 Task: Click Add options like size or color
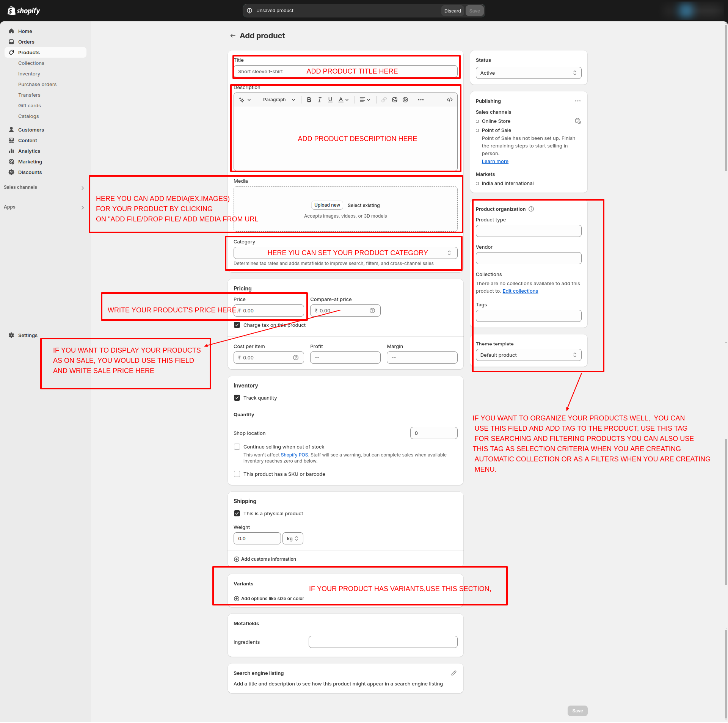point(269,599)
